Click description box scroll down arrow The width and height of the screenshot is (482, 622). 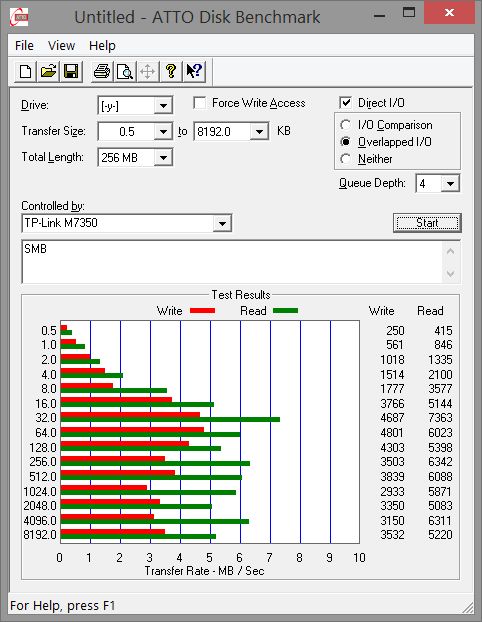(451, 273)
